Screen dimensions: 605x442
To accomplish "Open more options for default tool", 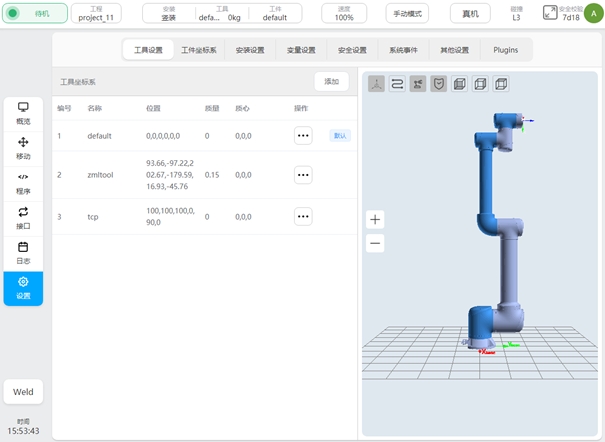I will pos(303,135).
